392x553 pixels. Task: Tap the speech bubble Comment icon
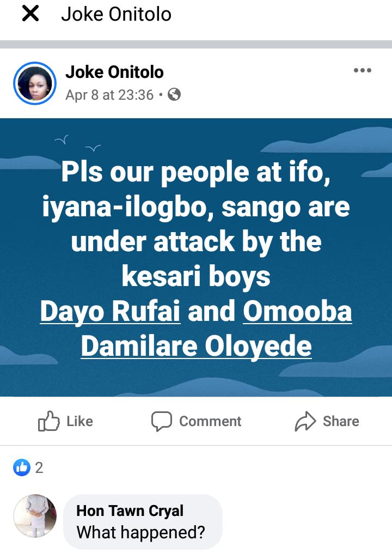(x=162, y=421)
